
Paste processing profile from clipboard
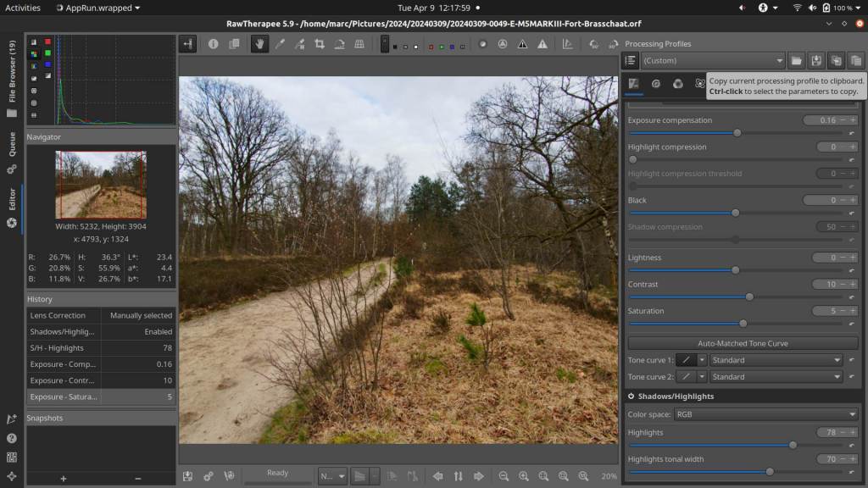point(856,60)
